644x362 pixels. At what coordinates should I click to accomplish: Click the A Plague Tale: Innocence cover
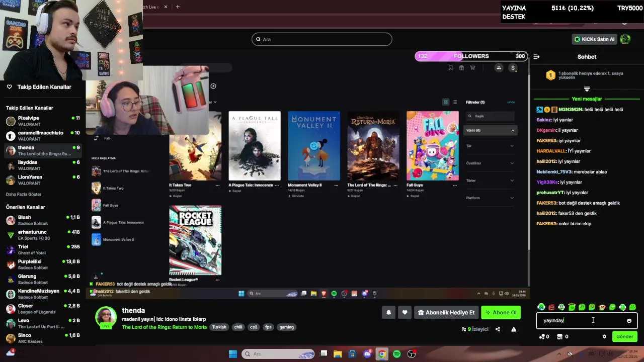[x=255, y=146]
